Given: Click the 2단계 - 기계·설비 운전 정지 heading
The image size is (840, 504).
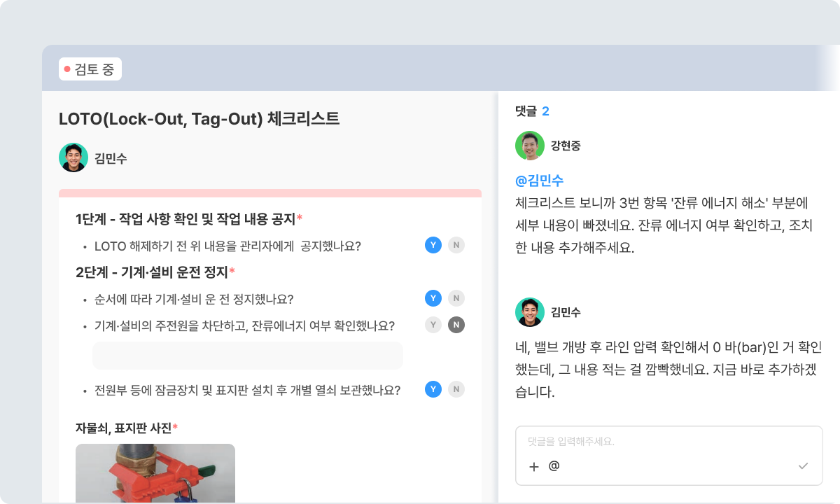Looking at the screenshot, I should [155, 272].
